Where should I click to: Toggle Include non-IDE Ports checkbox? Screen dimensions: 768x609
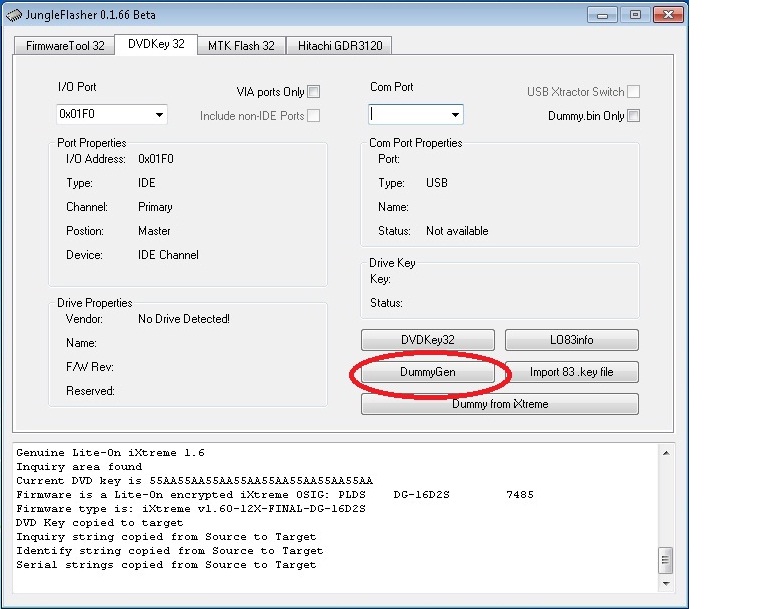[314, 116]
